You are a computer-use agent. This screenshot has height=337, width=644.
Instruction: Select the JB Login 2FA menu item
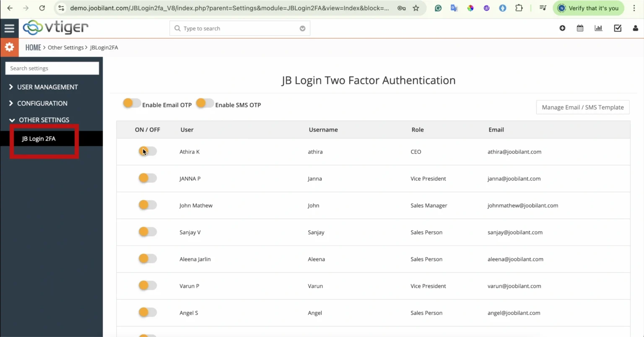tap(39, 138)
